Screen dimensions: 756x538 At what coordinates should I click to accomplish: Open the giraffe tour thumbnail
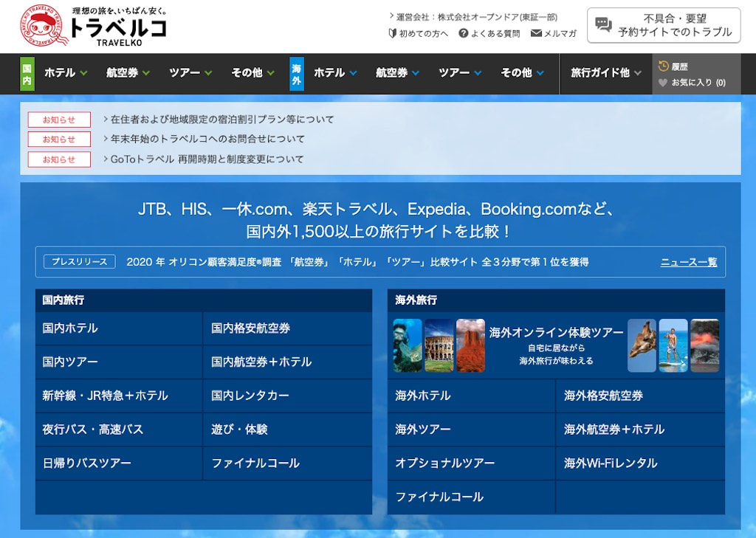(642, 345)
